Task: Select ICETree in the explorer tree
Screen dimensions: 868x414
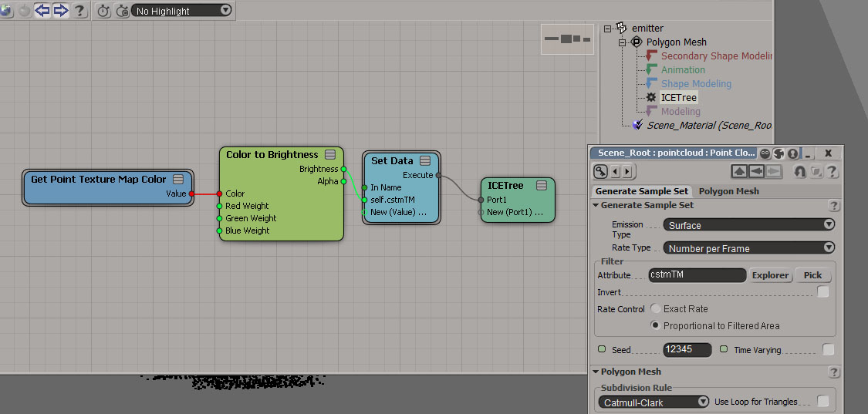Action: [678, 98]
